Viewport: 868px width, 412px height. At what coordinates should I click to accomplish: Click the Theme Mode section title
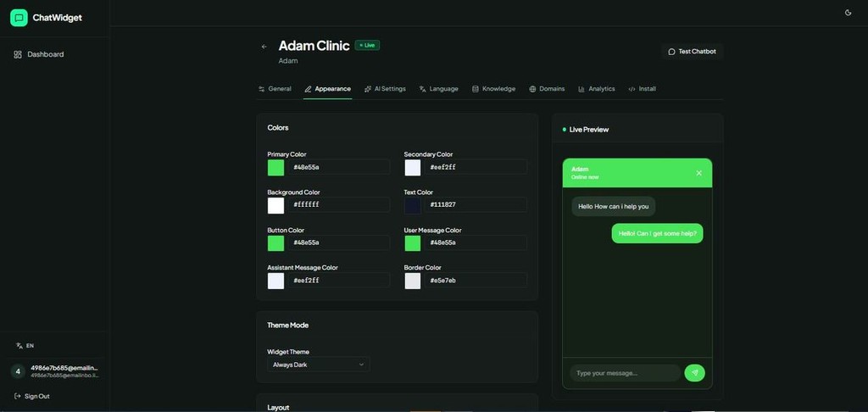tap(288, 325)
